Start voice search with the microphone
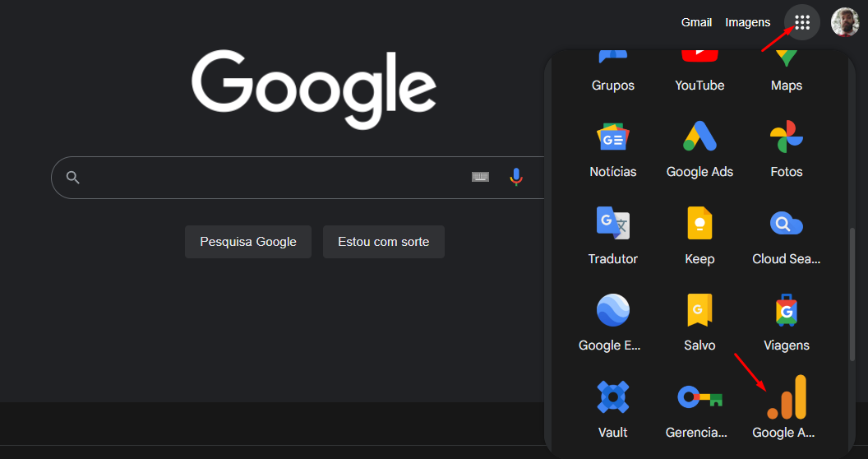Image resolution: width=868 pixels, height=459 pixels. click(x=516, y=177)
